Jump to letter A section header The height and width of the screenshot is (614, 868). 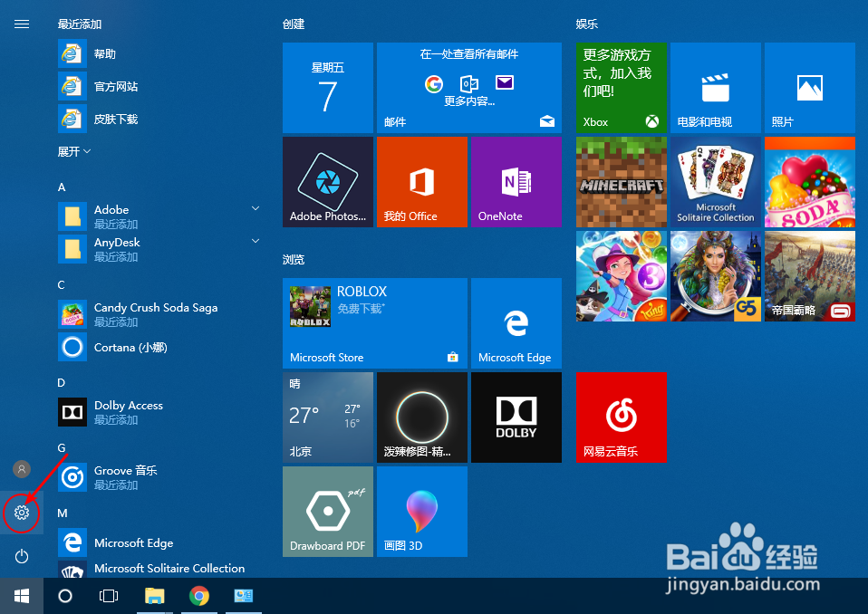62,187
